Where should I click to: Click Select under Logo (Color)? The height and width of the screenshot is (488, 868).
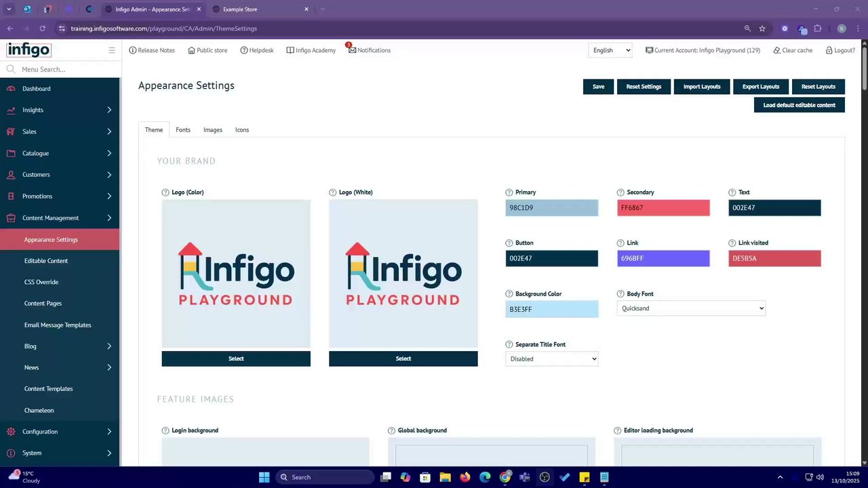pos(236,359)
